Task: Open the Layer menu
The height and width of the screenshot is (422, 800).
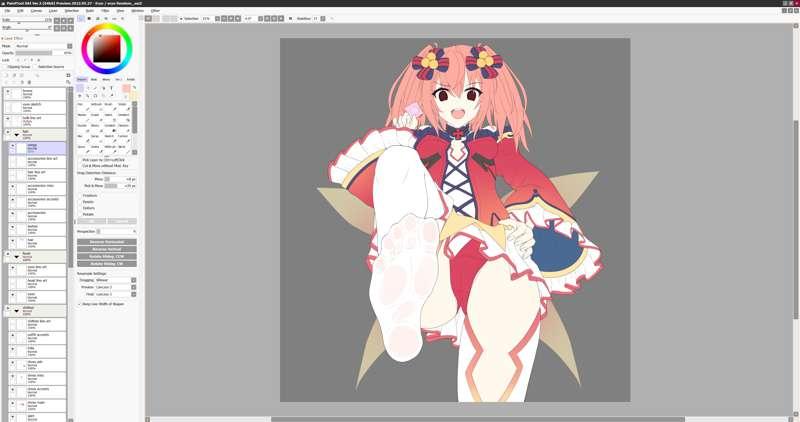Action: [53, 11]
